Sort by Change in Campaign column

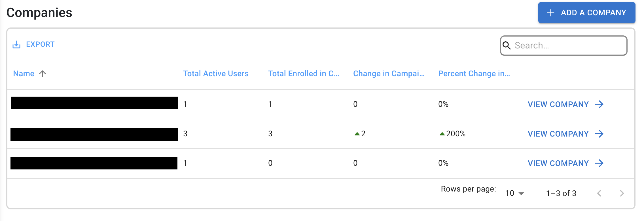389,74
